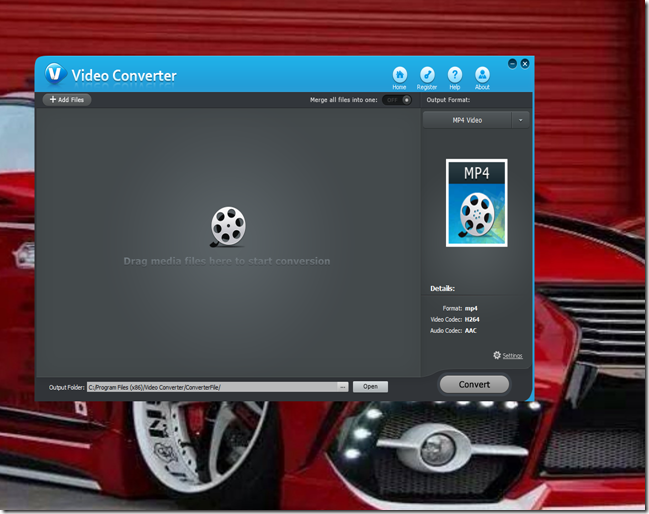Toggle Merge all files into one switch
The height and width of the screenshot is (514, 649).
coord(397,100)
